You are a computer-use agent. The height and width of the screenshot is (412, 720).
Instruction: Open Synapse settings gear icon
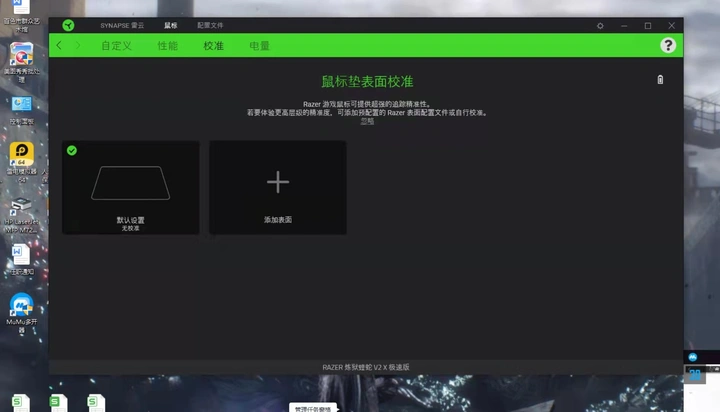[x=600, y=26]
